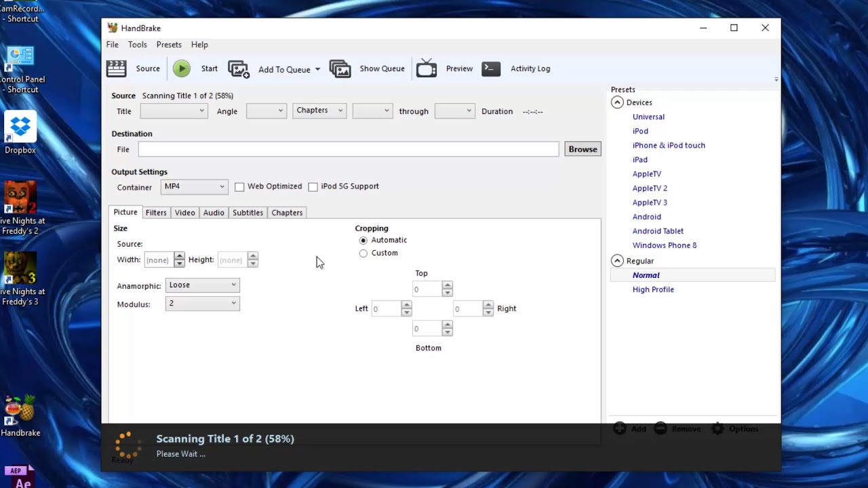
Task: Click the Source clapperboard icon
Action: [117, 68]
